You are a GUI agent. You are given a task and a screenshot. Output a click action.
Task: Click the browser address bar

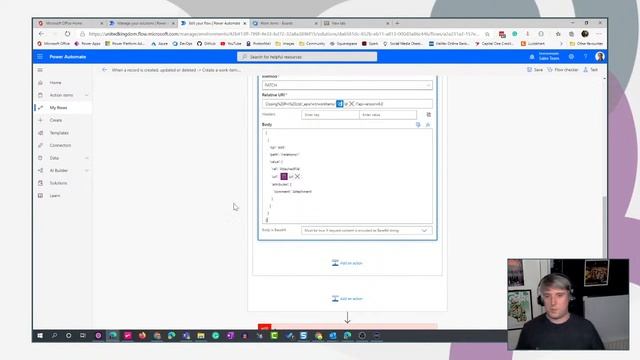(x=282, y=34)
